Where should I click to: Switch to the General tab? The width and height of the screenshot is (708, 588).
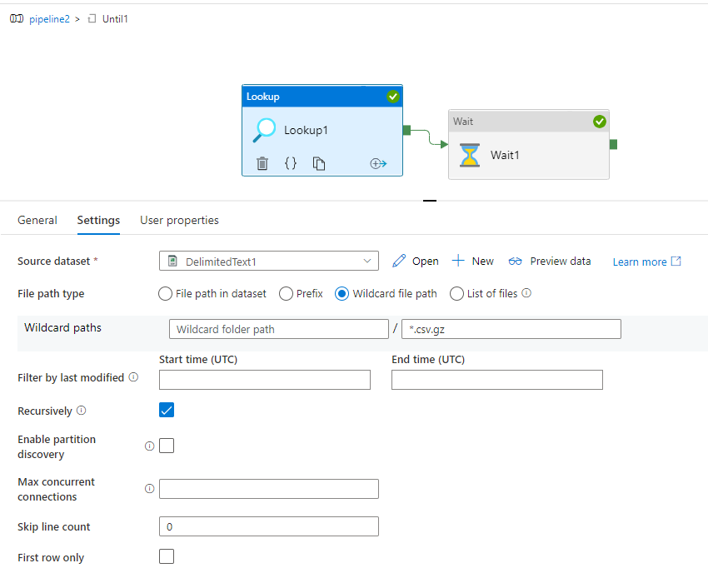click(37, 220)
